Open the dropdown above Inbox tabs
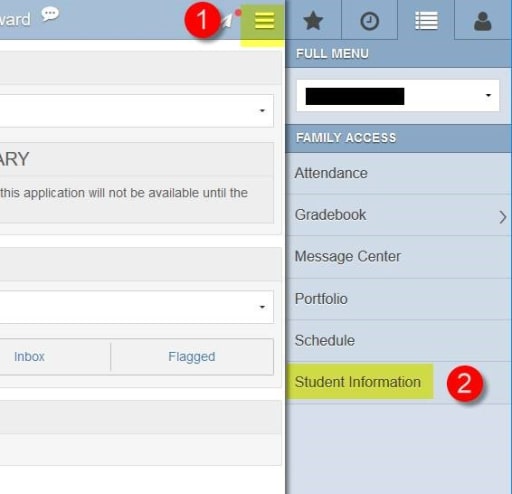 click(x=136, y=307)
